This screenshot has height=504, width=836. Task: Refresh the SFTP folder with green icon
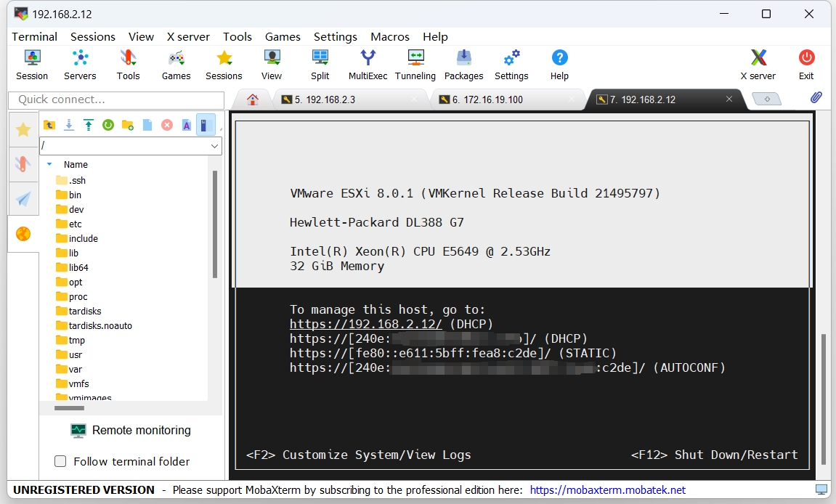(108, 125)
